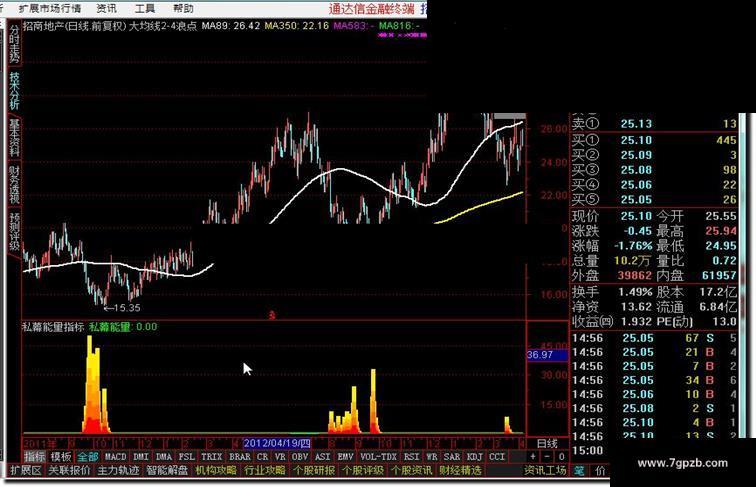
Task: Select the 指标 tab
Action: pos(35,456)
